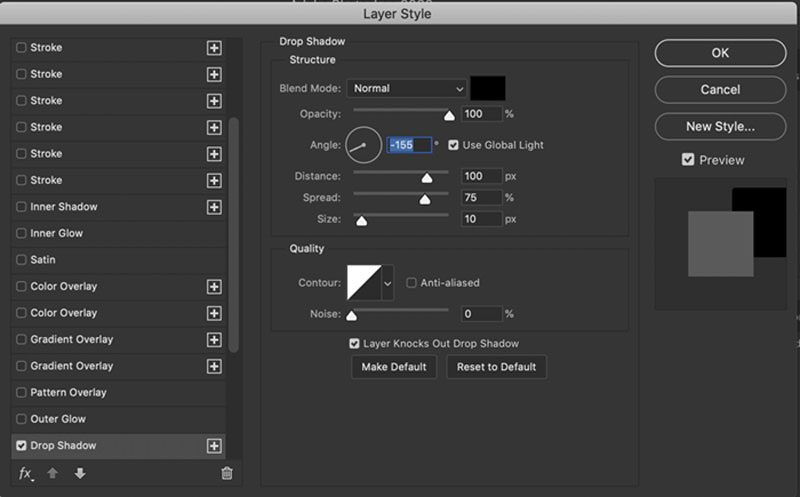Uncheck Layer Knocks Out Drop Shadow
The image size is (800, 497).
coord(355,343)
